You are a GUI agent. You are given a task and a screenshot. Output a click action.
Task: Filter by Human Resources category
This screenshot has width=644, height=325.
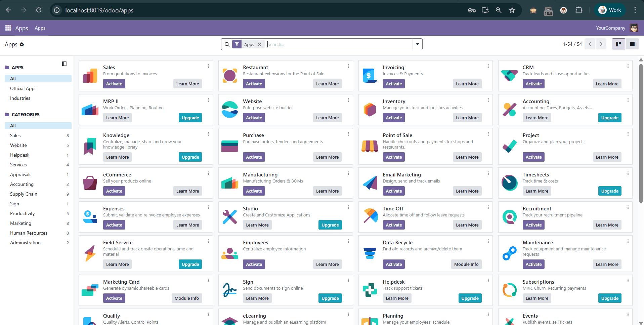pyautogui.click(x=29, y=233)
